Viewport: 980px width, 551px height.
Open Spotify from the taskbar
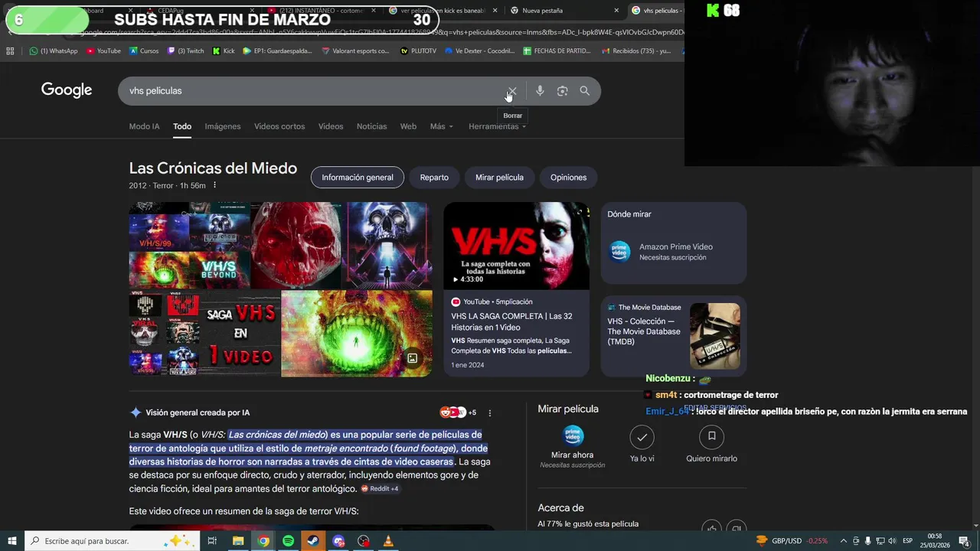pos(288,541)
